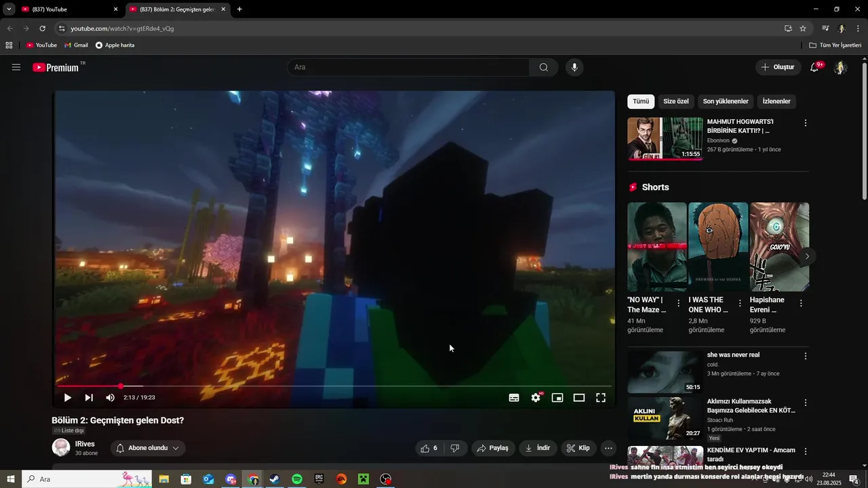Seek on the video progress bar
The width and height of the screenshot is (868, 488).
(334, 386)
